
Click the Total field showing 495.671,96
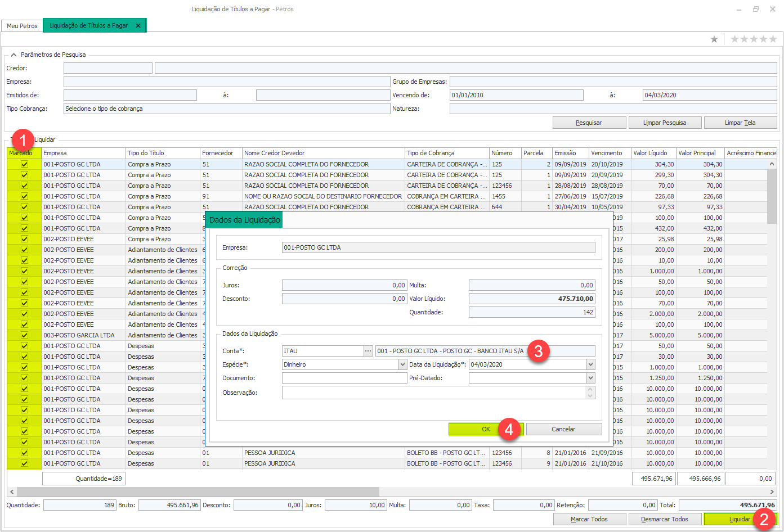pos(728,505)
